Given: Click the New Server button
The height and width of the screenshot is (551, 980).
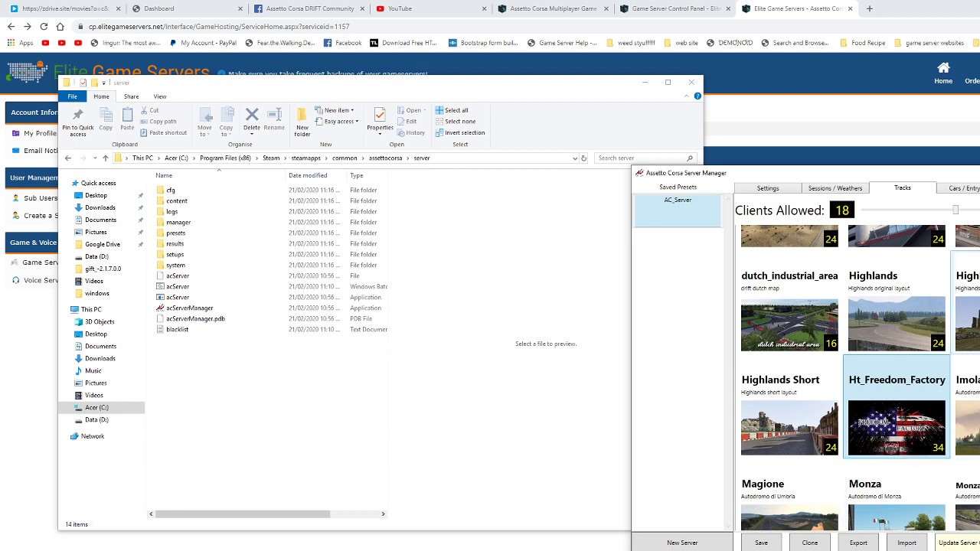Looking at the screenshot, I should (682, 543).
